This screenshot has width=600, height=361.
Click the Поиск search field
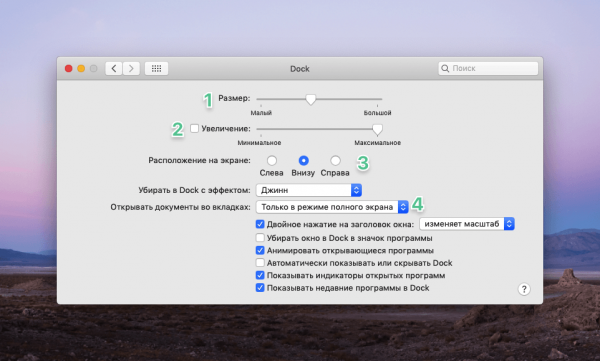click(488, 69)
